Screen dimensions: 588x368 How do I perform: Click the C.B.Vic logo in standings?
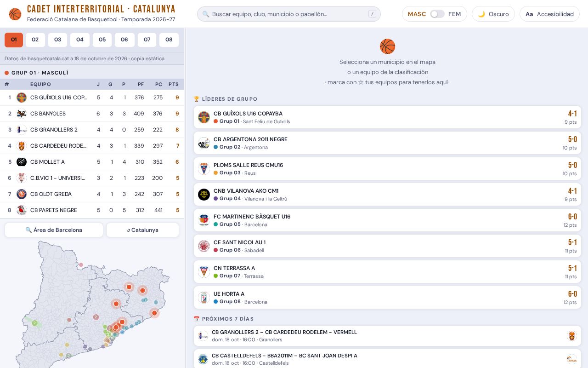22,178
